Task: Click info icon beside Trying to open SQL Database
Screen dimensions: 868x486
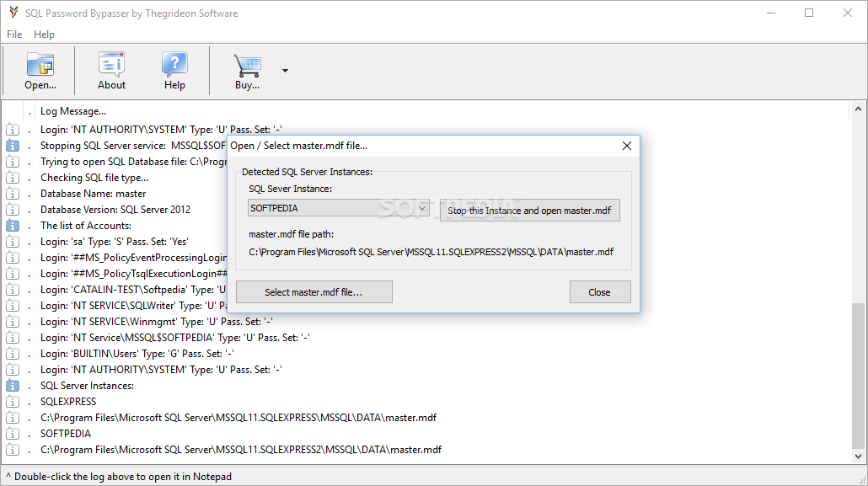Action: tap(12, 162)
